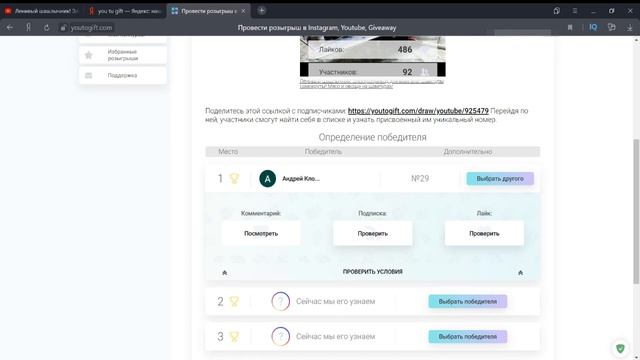Image resolution: width=640 pixels, height=360 pixels.
Task: Click the bookmark icon in the address bar
Action: click(x=570, y=27)
